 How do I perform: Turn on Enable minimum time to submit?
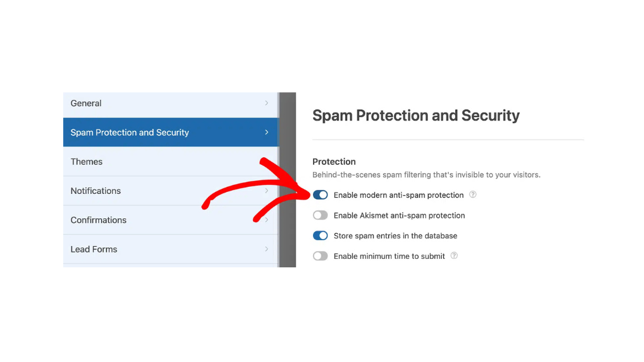pyautogui.click(x=320, y=256)
